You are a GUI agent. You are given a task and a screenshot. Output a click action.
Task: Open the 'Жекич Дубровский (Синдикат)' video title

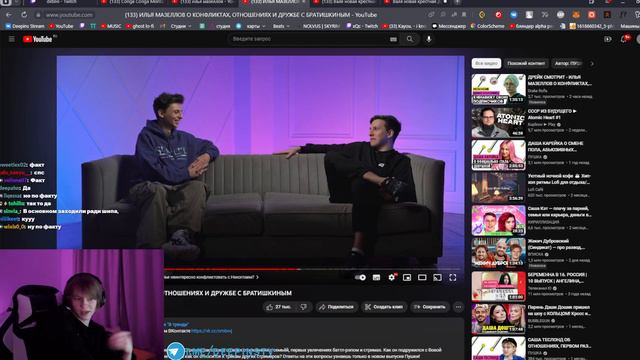(x=557, y=244)
